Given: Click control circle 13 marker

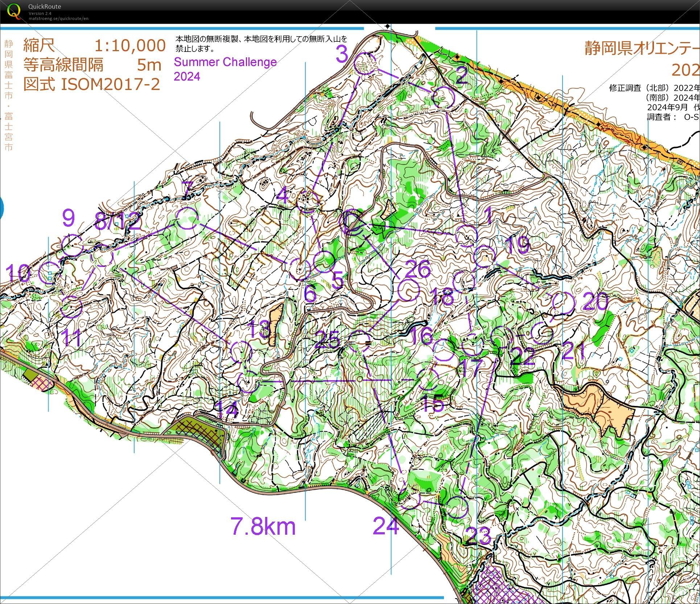Looking at the screenshot, I should point(241,352).
